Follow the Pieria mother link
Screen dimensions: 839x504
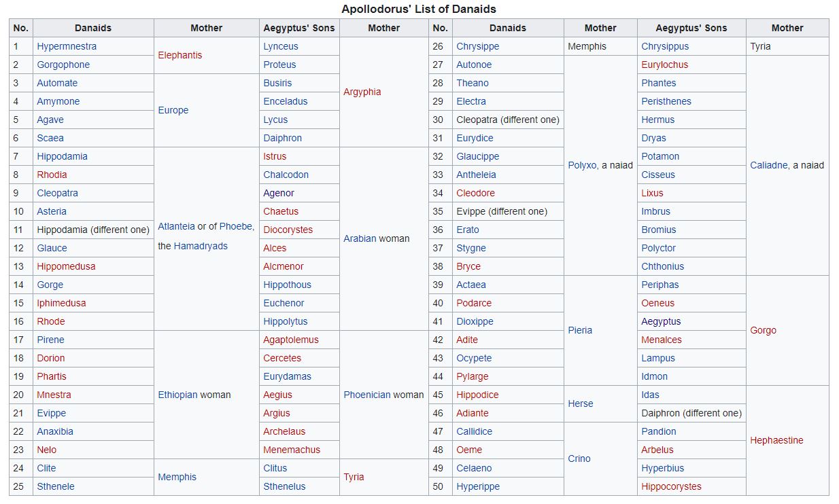pos(580,330)
